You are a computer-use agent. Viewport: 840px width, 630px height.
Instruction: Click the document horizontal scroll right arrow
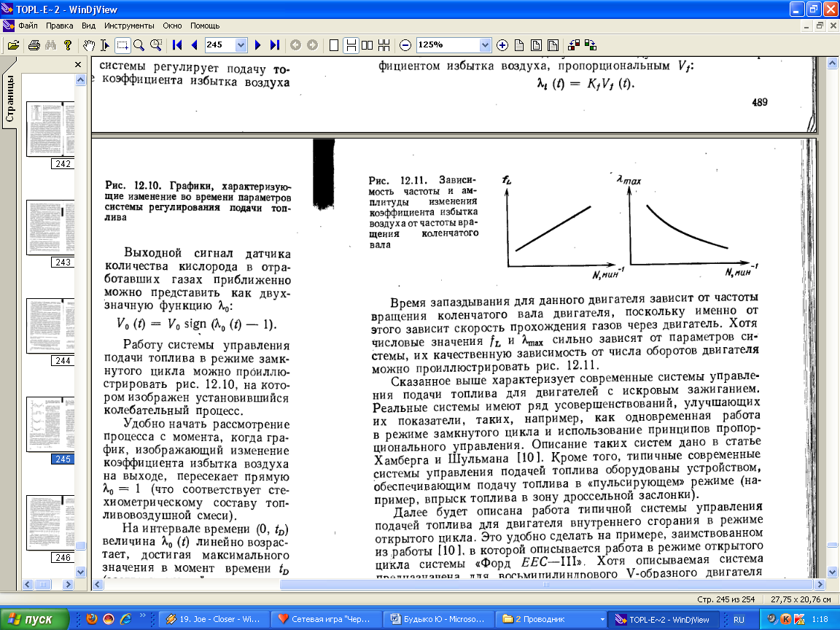(820, 585)
